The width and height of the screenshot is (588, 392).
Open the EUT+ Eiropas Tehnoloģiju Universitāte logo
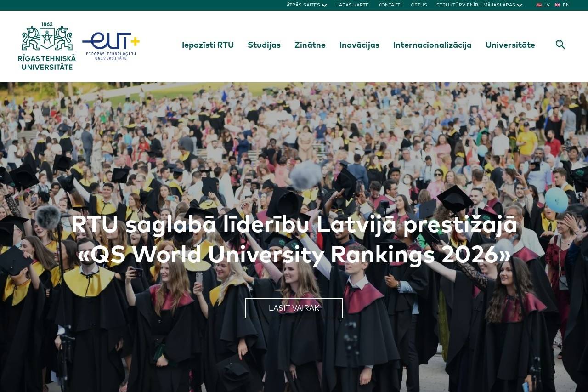tap(111, 46)
